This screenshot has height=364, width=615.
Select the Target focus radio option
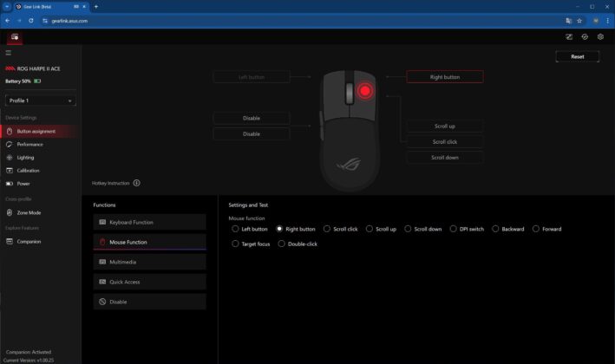click(235, 244)
